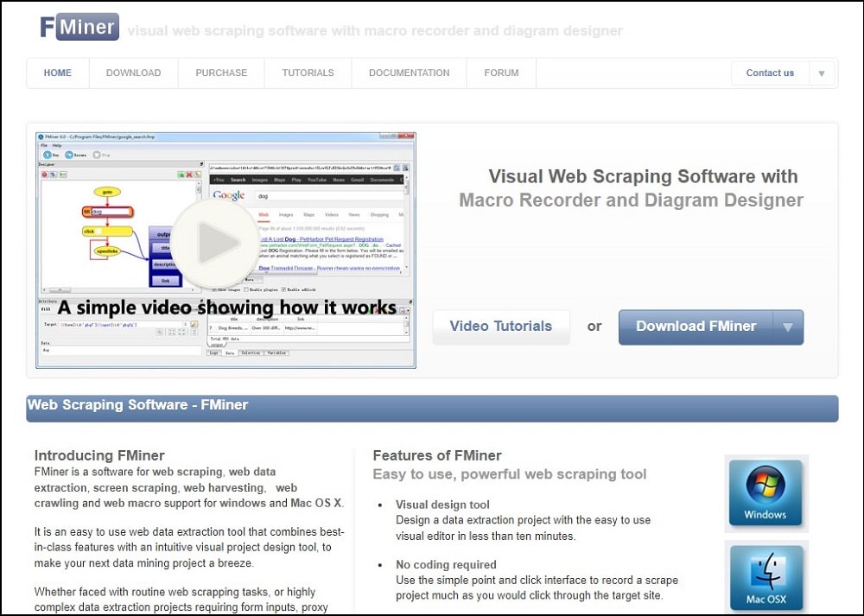Choose the Mac OSX platform icon

[x=766, y=577]
